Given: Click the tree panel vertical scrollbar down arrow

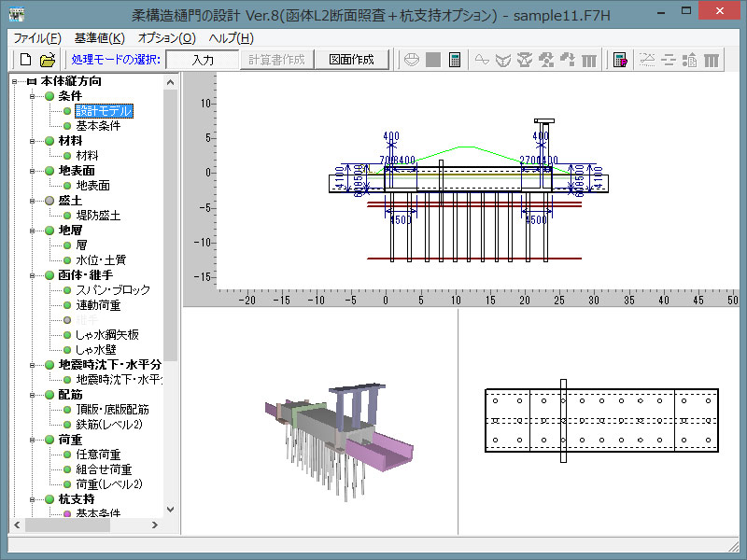Looking at the screenshot, I should tap(170, 510).
